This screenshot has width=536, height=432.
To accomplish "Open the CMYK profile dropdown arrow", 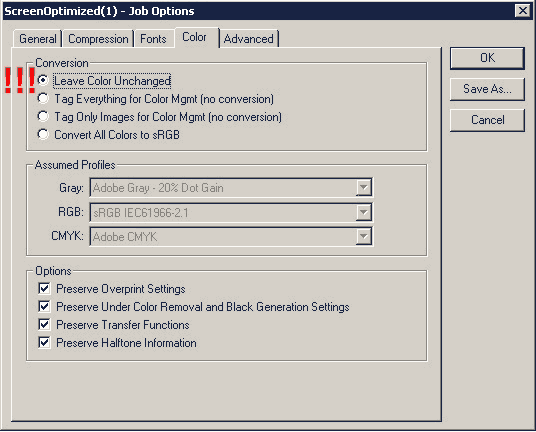I will coord(363,237).
